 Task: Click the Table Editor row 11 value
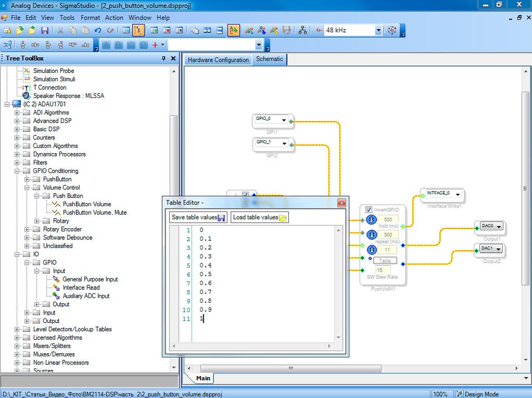201,318
